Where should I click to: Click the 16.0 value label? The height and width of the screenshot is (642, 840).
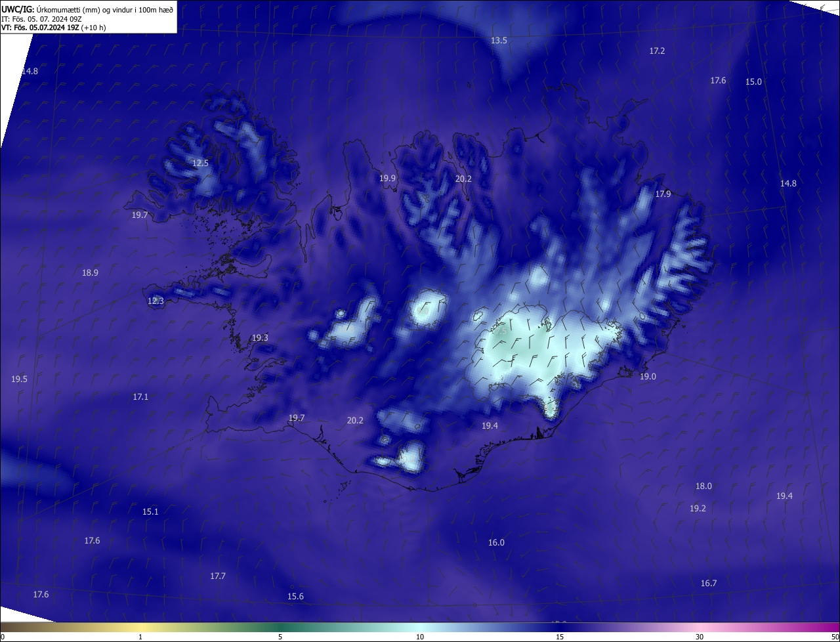496,543
